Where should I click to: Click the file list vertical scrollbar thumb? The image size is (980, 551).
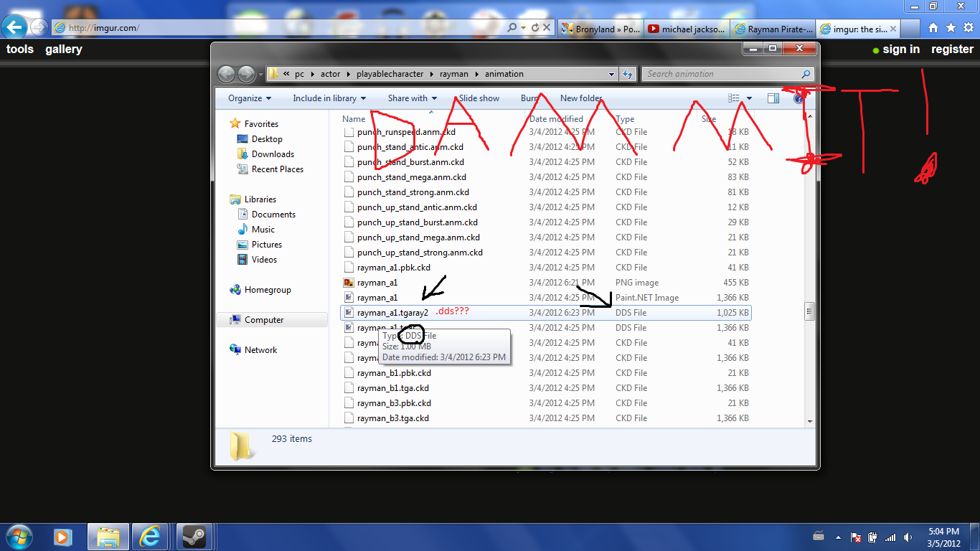coord(810,311)
